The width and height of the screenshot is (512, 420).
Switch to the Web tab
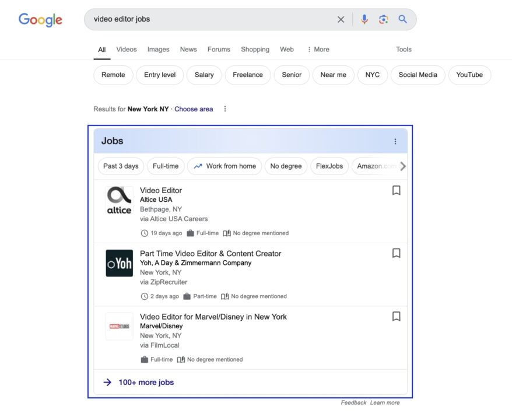(287, 50)
